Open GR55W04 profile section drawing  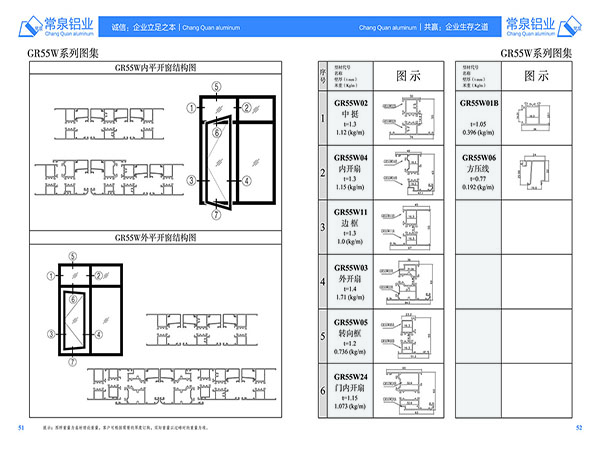(409, 172)
